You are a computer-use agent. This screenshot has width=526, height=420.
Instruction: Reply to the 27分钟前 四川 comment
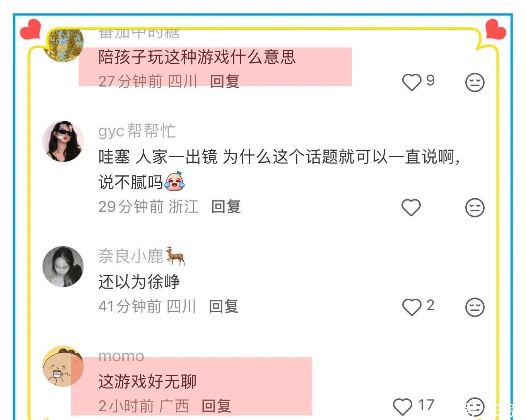[x=225, y=82]
